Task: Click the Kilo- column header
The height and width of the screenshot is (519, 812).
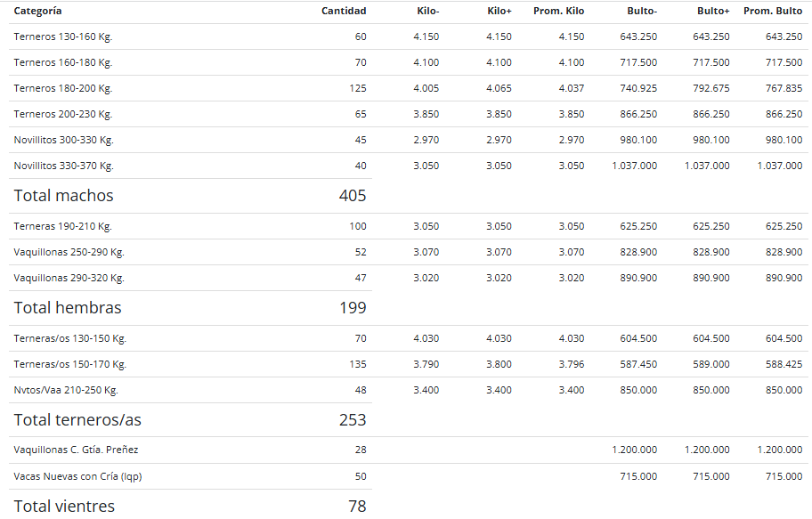Action: click(427, 11)
